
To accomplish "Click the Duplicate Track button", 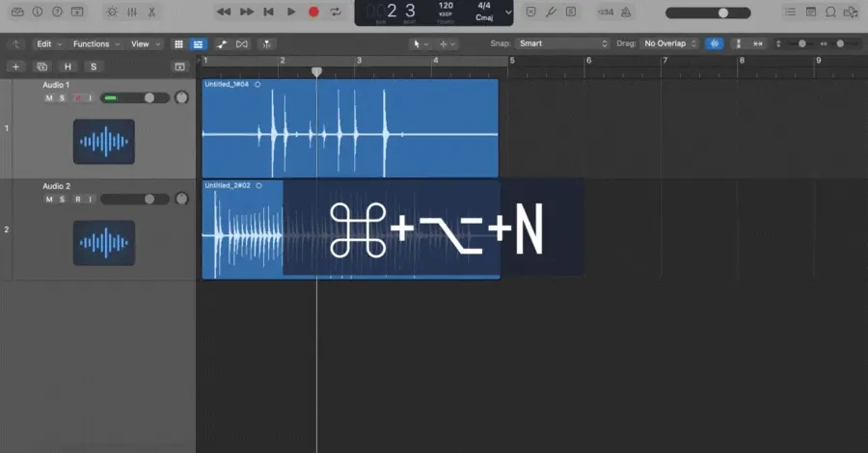I will point(41,67).
